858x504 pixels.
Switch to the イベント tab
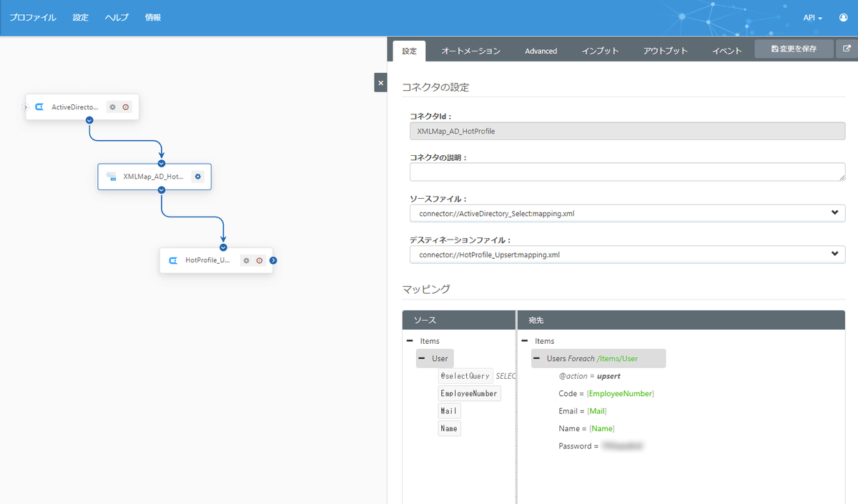pyautogui.click(x=727, y=51)
